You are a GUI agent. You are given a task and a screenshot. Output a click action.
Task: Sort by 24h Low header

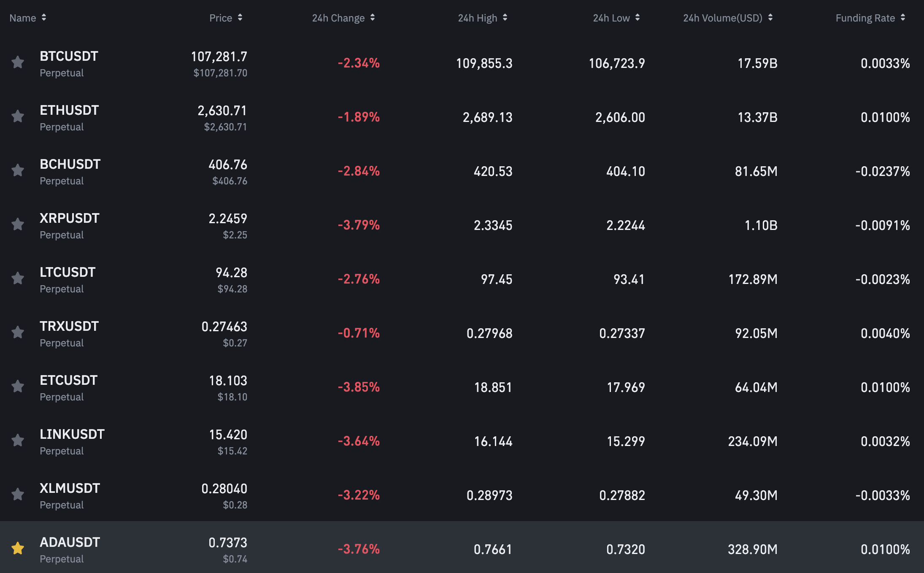click(x=616, y=18)
